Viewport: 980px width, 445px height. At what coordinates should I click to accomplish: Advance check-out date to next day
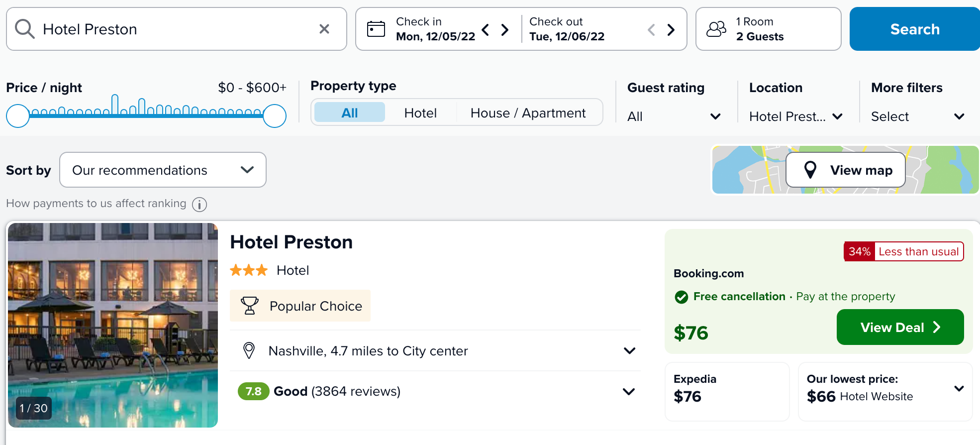[671, 30]
